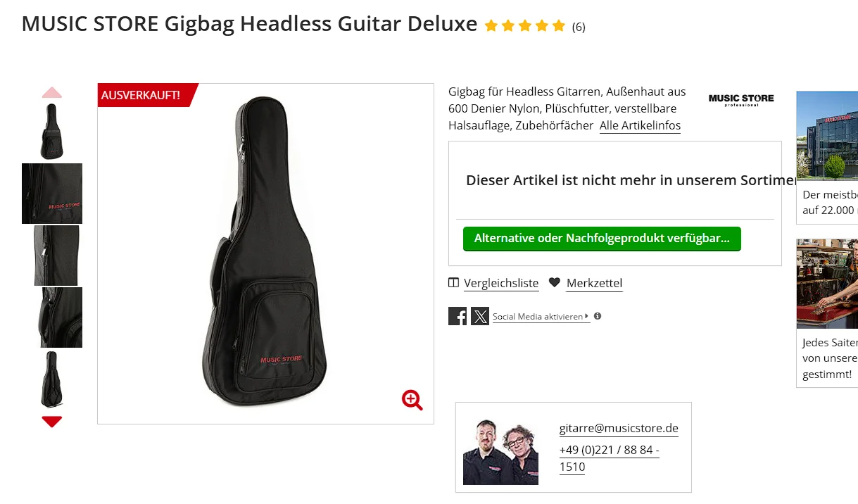The width and height of the screenshot is (858, 504).
Task: Click the heart icon beside Merkzettel
Action: (x=555, y=282)
